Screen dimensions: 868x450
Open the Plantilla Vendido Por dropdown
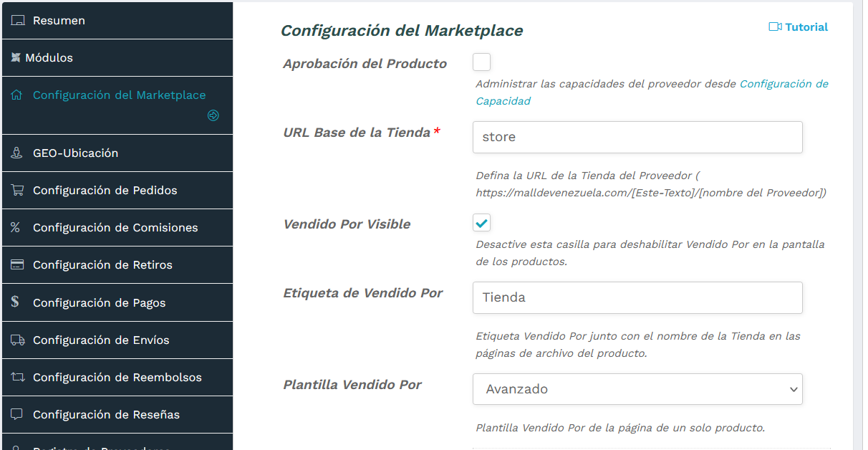point(637,389)
